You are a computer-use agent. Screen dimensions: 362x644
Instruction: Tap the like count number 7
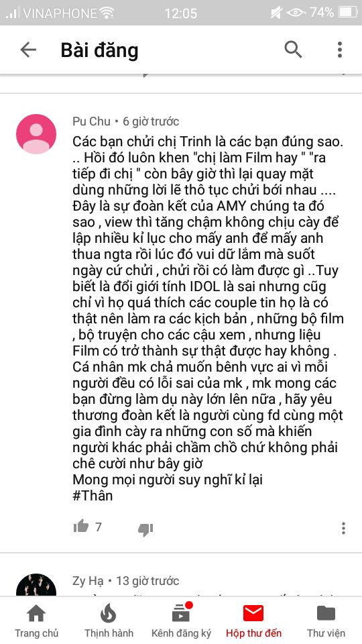pos(99,527)
